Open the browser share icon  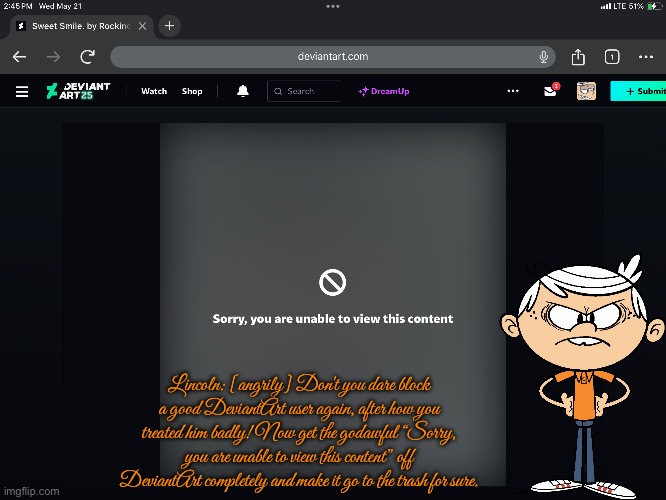tap(578, 56)
